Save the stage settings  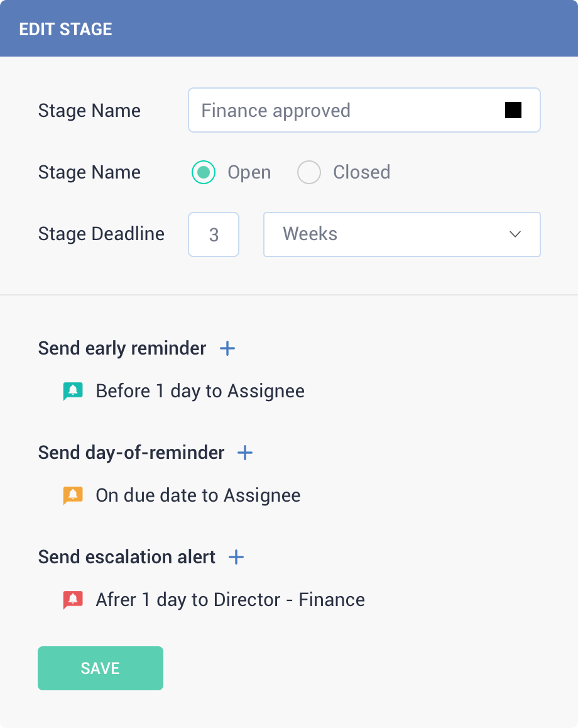(100, 668)
